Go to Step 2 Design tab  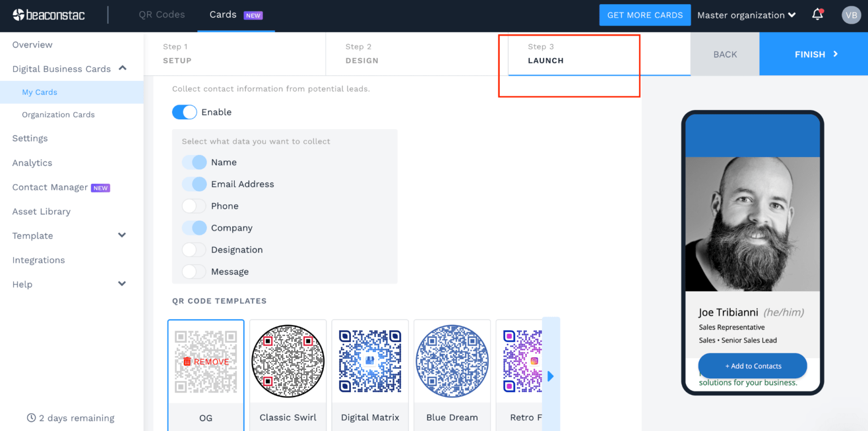pyautogui.click(x=362, y=54)
